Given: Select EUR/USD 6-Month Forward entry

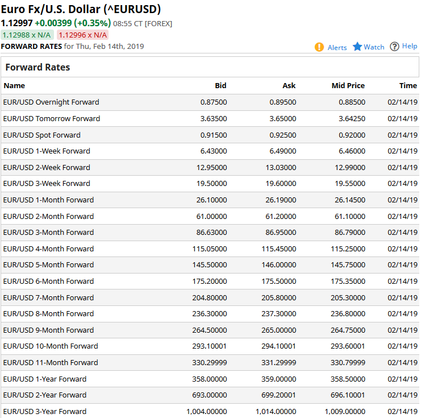Looking at the screenshot, I should tap(210, 281).
